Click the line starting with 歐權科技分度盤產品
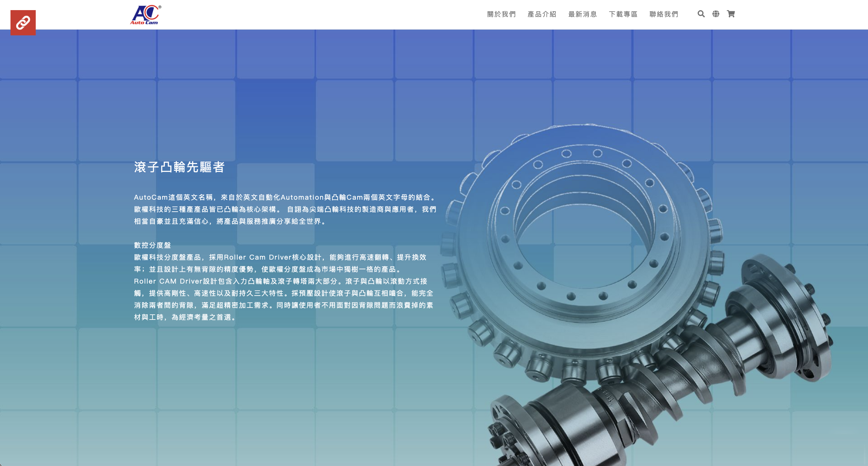Image resolution: width=868 pixels, height=466 pixels. click(x=280, y=257)
